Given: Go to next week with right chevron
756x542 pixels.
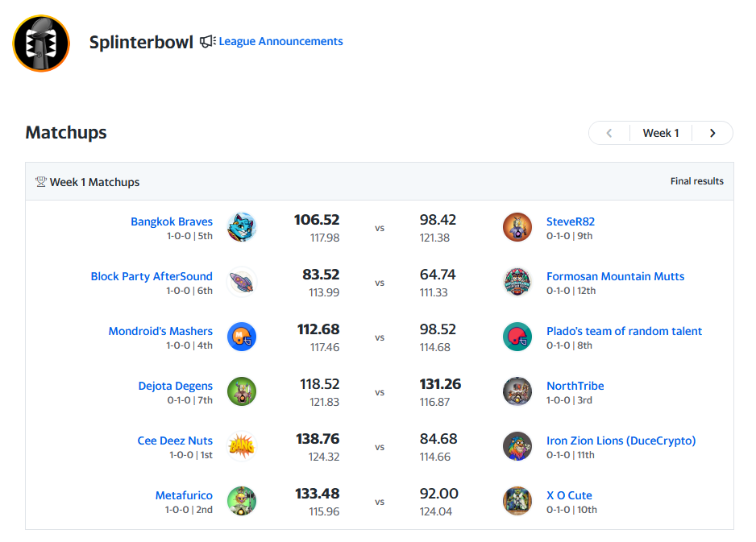Looking at the screenshot, I should pos(712,133).
